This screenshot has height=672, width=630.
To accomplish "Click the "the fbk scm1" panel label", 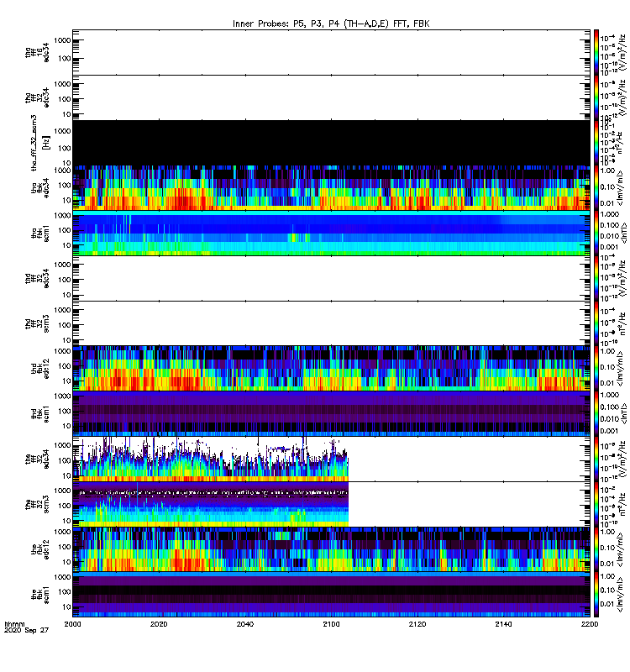I will tap(39, 595).
